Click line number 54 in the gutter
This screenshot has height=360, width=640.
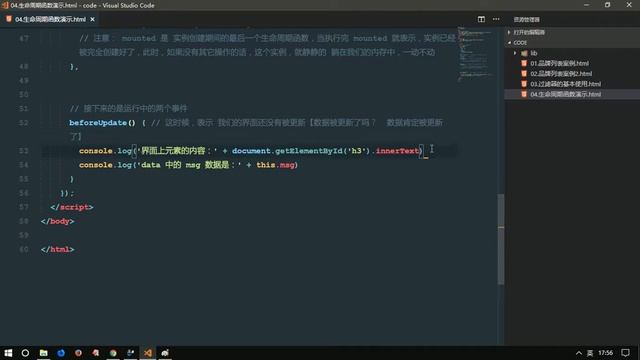(x=24, y=165)
